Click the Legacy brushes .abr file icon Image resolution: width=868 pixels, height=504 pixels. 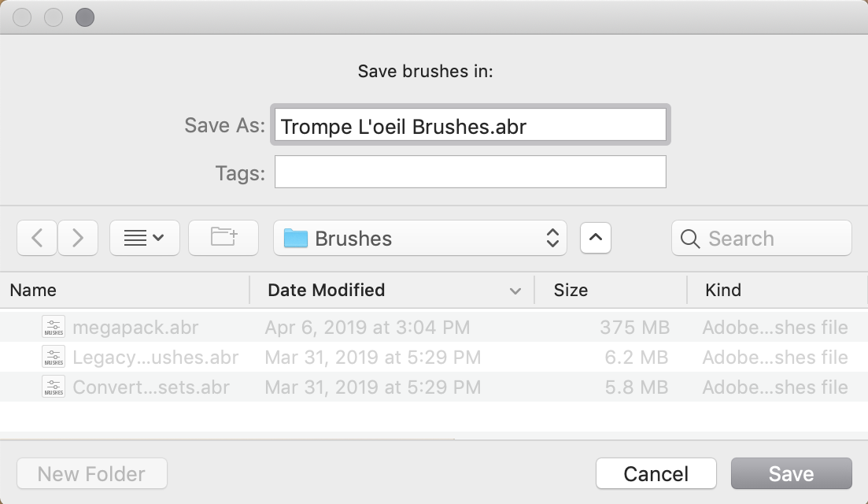coord(54,357)
